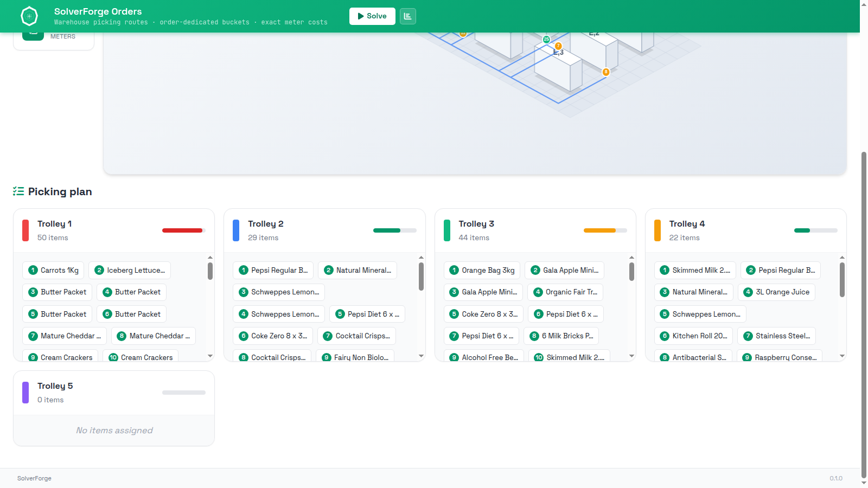Click Trolley 2 green capacity bar
The image size is (868, 488).
[395, 230]
